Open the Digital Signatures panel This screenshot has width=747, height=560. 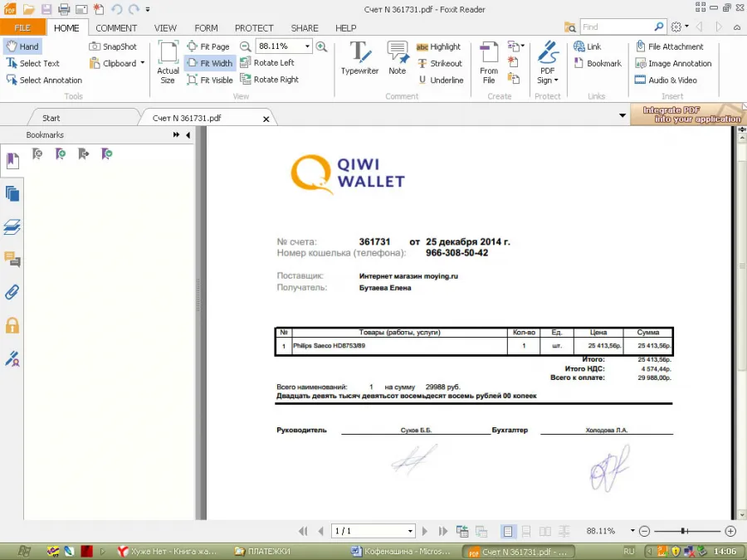(x=12, y=358)
